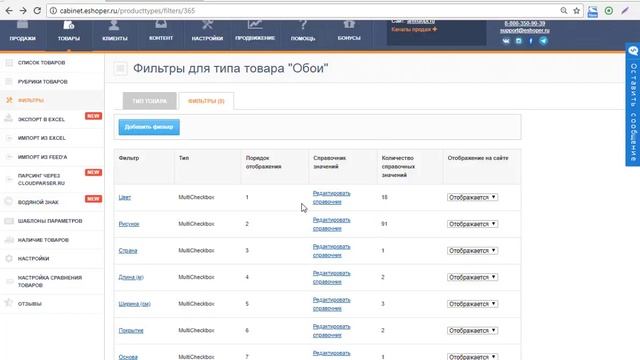Open the Продажи section in top navigation
Image resolution: width=640 pixels, height=360 pixels.
pos(22,31)
